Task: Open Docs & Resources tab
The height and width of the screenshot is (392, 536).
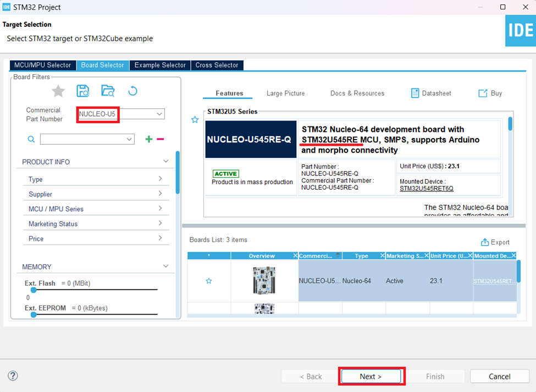Action: click(x=357, y=93)
